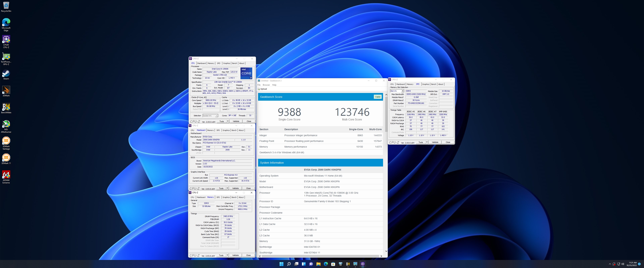Open taskbar Search
Screen dimensions: 644x268
point(289,264)
